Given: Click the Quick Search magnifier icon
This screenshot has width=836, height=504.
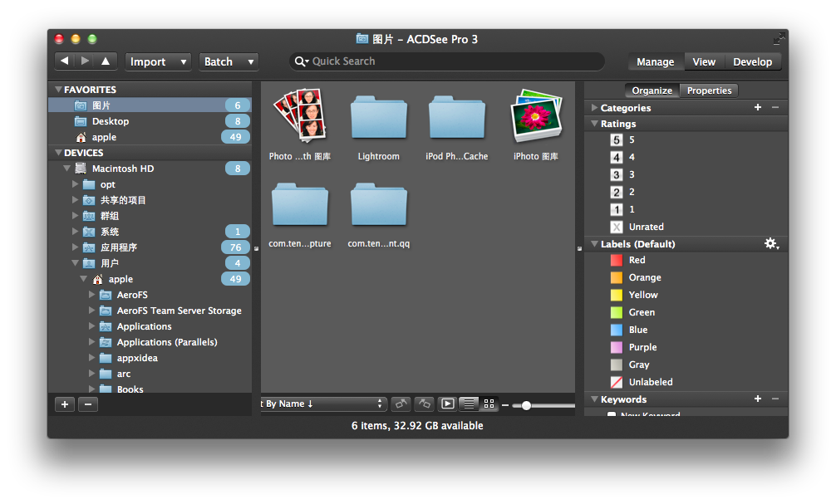Looking at the screenshot, I should (x=301, y=61).
